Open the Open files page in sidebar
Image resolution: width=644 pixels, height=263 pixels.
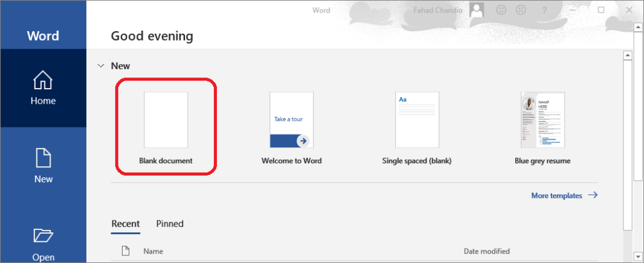pyautogui.click(x=43, y=244)
